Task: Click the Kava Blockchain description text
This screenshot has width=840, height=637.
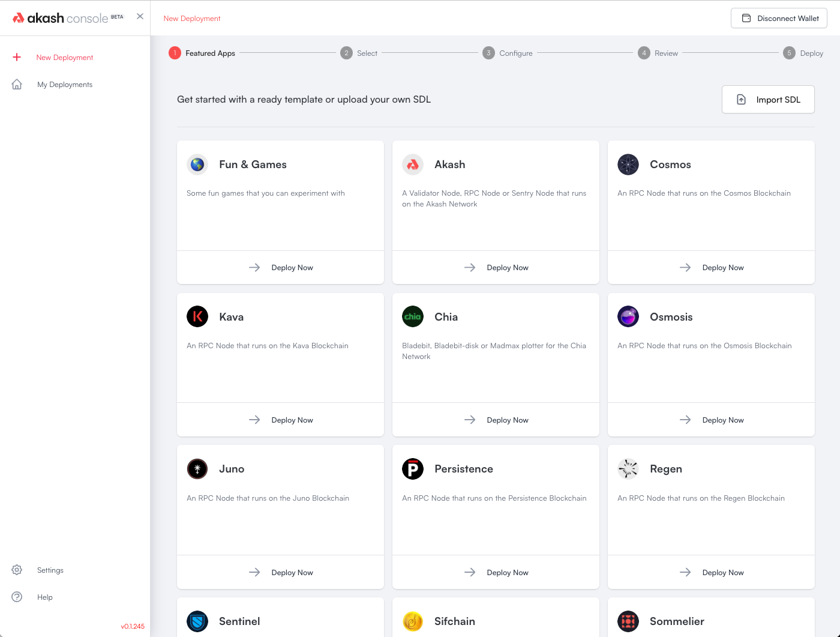Action: [x=268, y=345]
